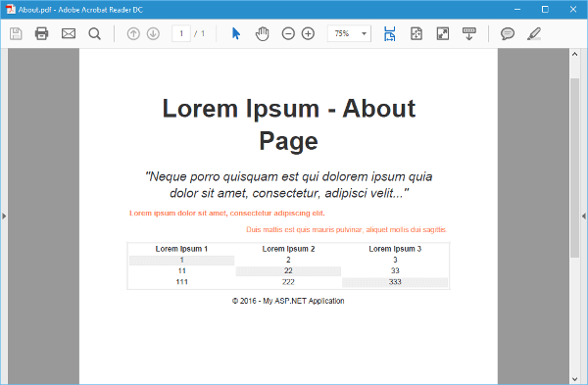Viewport: 588px width, 385px height.
Task: Click red text 'Lorem ipsum dolor sit amet'
Action: (x=227, y=213)
